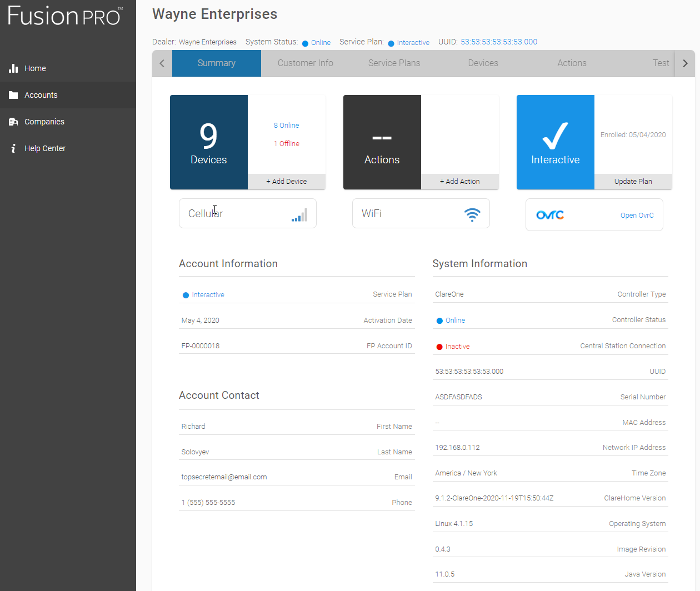The width and height of the screenshot is (700, 591).
Task: Click the Cellular card
Action: pyautogui.click(x=248, y=213)
